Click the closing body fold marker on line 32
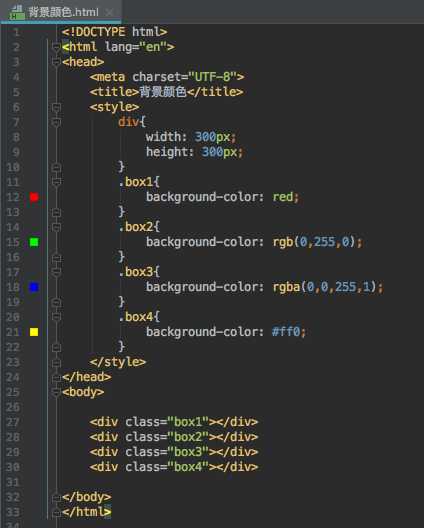Screen dimensions: 424x528 point(57,497)
